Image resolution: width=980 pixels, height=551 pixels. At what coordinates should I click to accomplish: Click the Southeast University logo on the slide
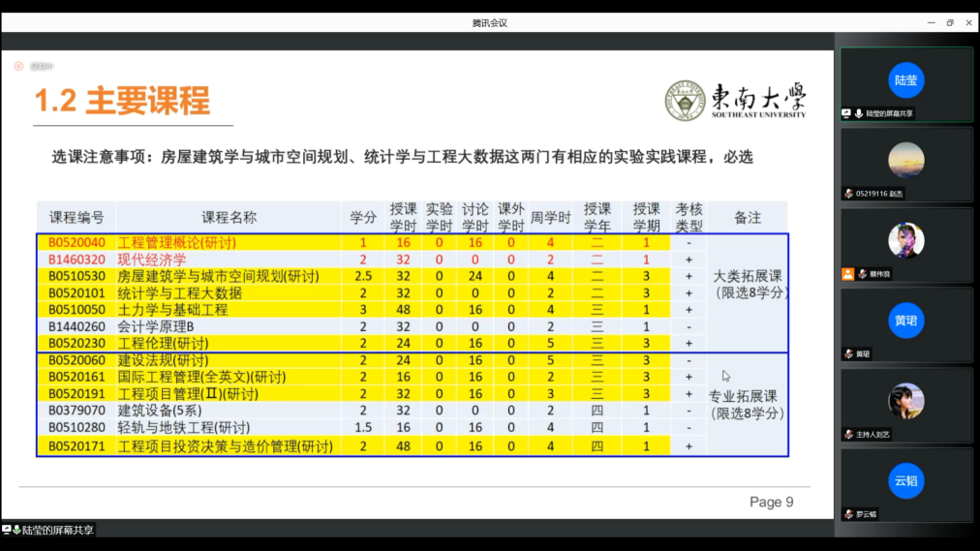(x=736, y=100)
